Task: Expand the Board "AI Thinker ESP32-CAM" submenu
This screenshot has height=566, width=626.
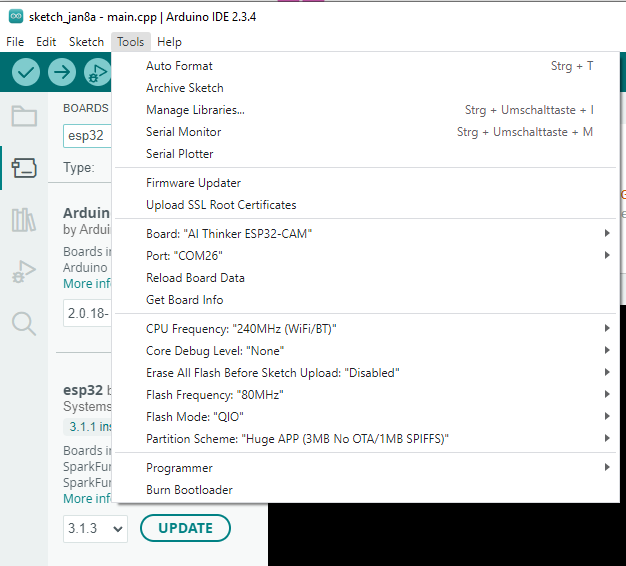Action: 367,234
